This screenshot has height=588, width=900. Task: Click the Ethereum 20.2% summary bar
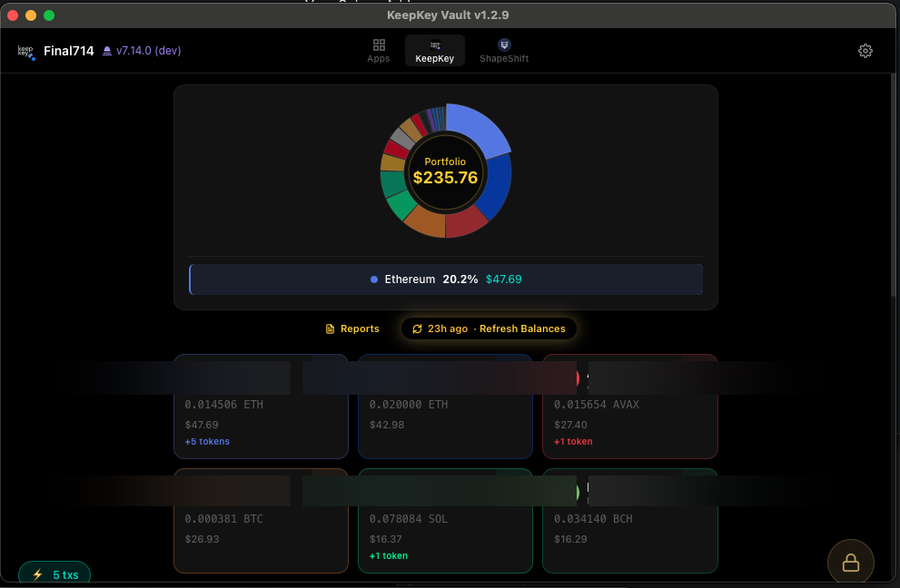445,279
